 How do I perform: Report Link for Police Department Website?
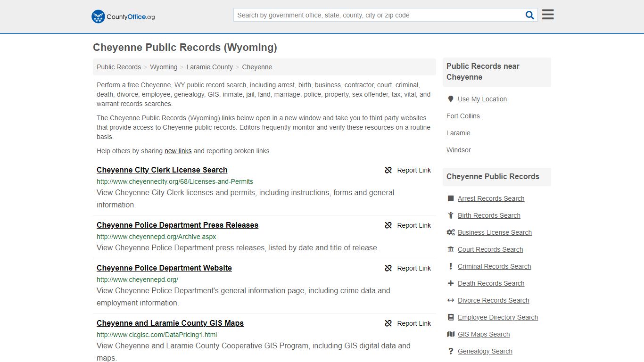tap(414, 268)
